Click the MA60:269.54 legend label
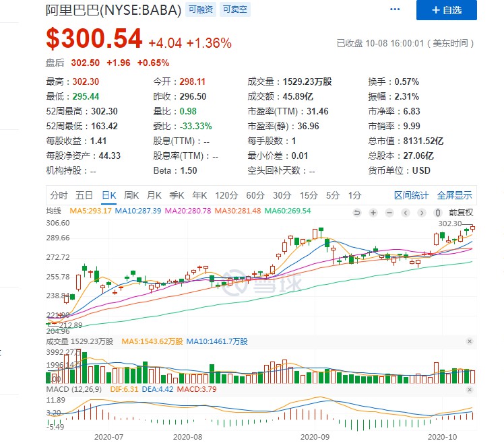504x443 pixels. [288, 211]
